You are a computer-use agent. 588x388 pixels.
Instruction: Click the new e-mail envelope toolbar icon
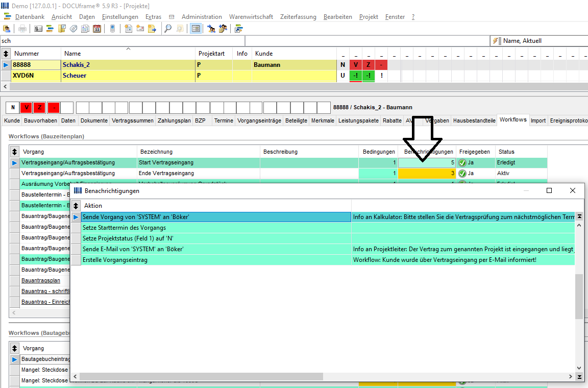[140, 29]
